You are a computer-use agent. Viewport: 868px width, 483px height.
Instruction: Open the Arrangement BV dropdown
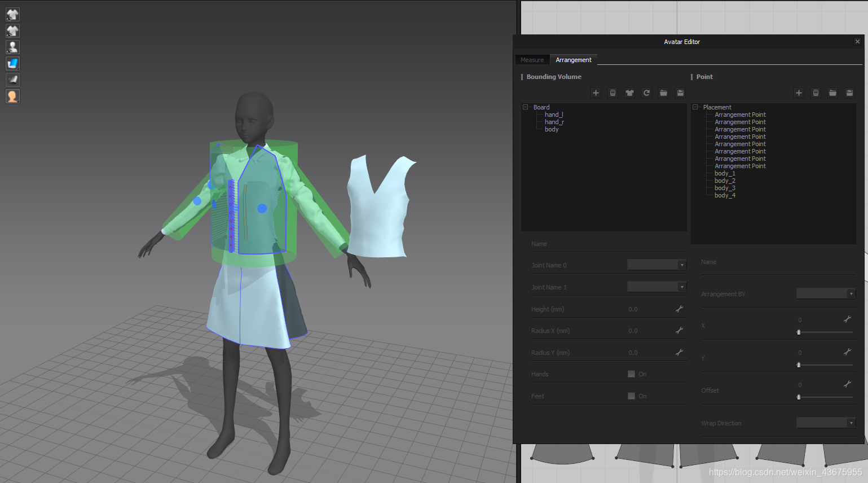point(826,293)
